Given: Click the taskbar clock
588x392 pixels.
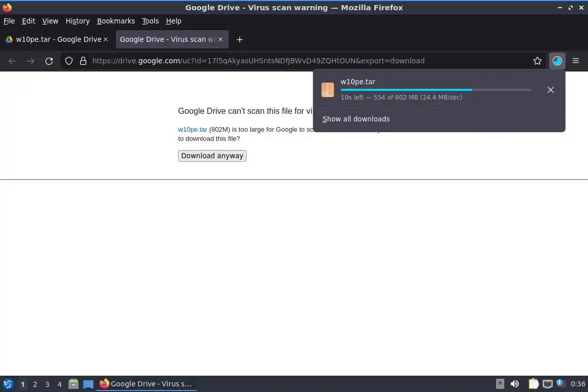Looking at the screenshot, I should tap(577, 384).
